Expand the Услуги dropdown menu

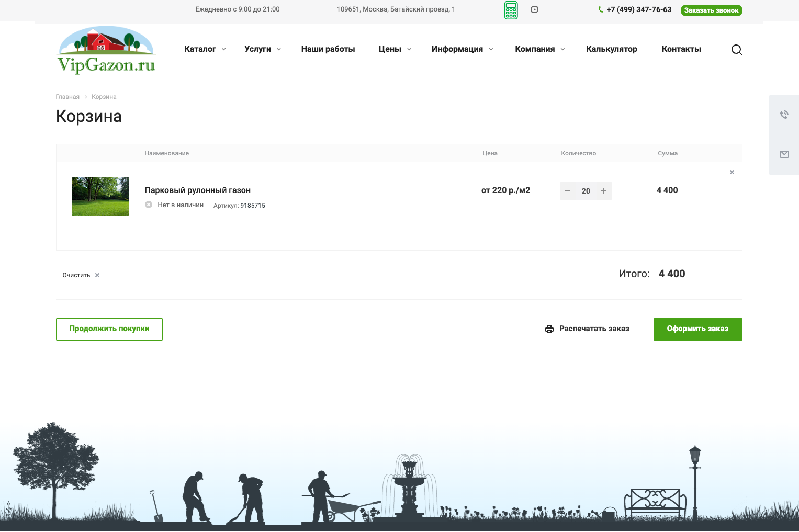click(262, 49)
